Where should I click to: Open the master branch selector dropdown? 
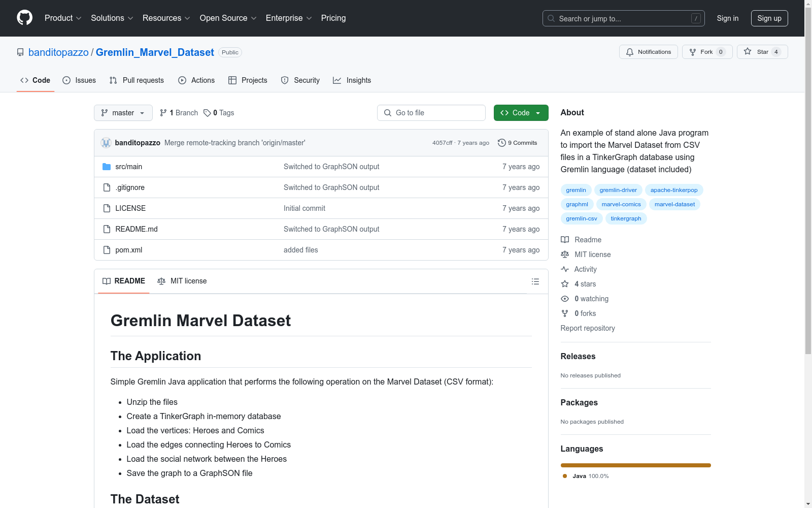[123, 113]
